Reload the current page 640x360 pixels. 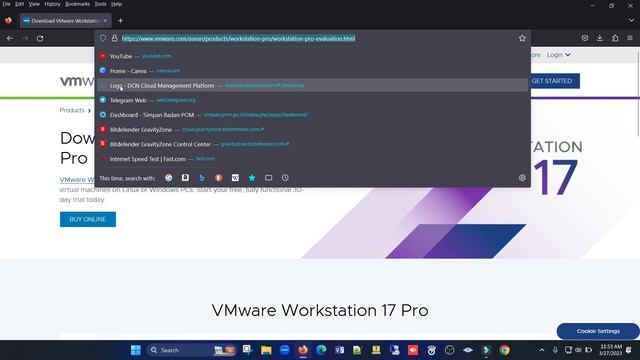click(x=40, y=38)
